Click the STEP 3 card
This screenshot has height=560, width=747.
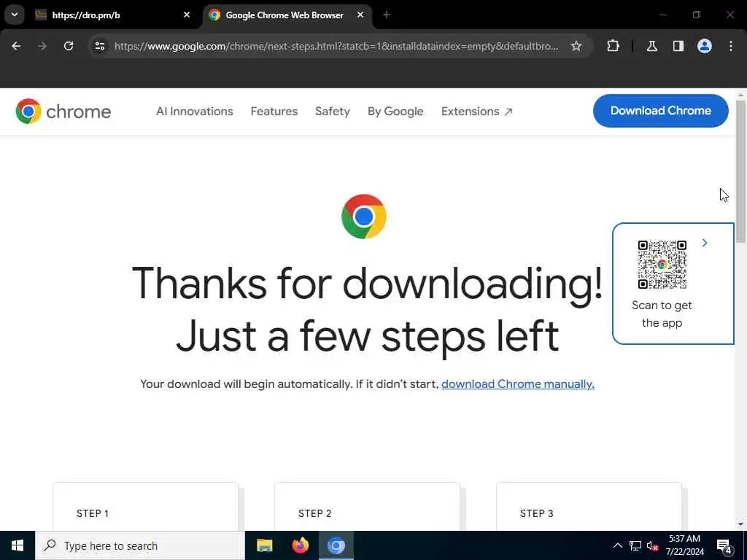pos(589,507)
